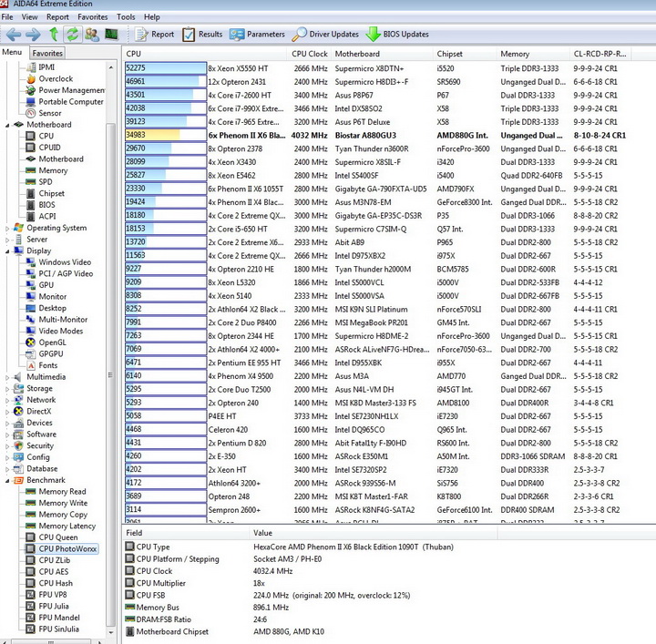Click the Field column header
The height and width of the screenshot is (644, 656).
coord(186,533)
